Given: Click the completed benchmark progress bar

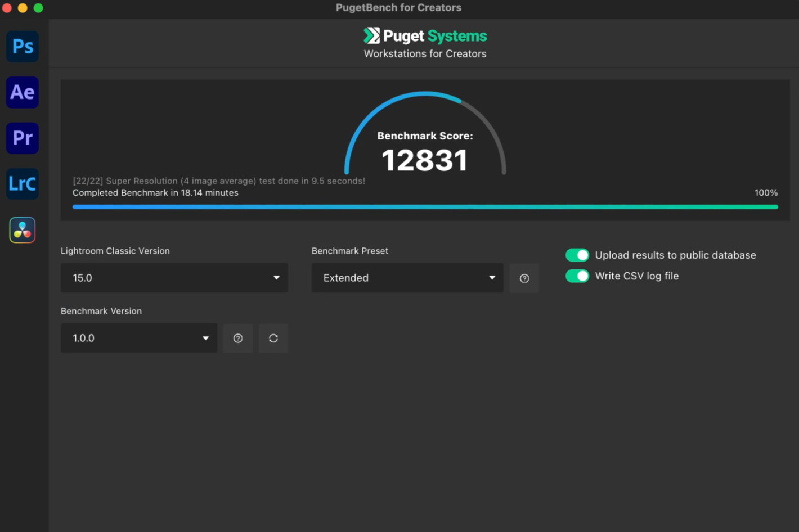Looking at the screenshot, I should tap(425, 207).
